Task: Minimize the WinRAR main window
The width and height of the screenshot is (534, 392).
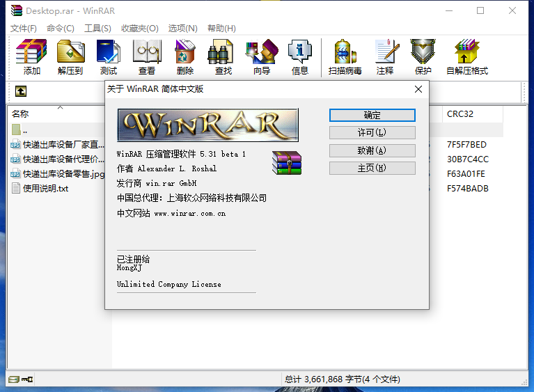Action: [x=449, y=10]
